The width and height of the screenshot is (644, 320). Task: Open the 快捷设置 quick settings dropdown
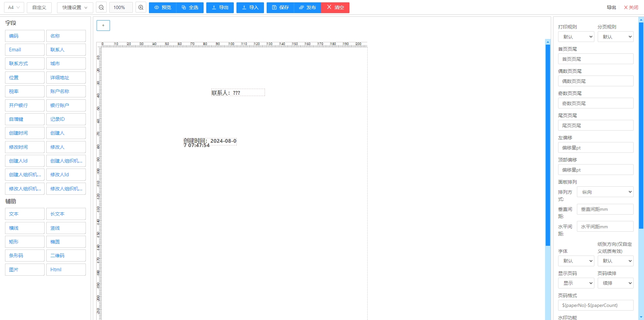click(x=75, y=7)
